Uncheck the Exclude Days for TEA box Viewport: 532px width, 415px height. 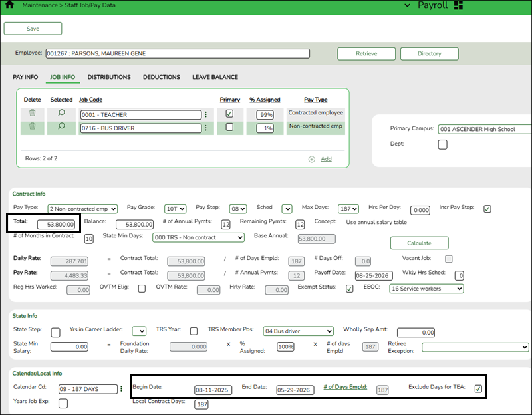pyautogui.click(x=478, y=389)
